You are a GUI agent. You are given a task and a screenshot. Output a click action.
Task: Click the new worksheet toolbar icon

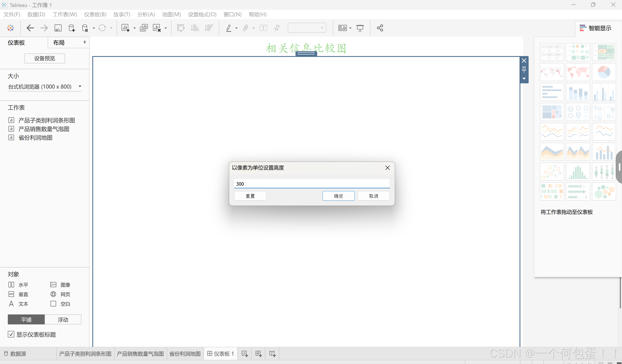pyautogui.click(x=125, y=28)
